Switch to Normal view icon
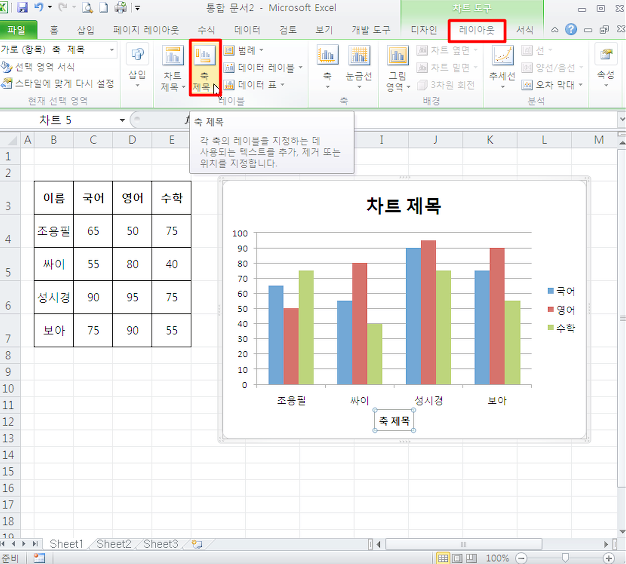Image resolution: width=626 pixels, height=564 pixels. point(443,558)
